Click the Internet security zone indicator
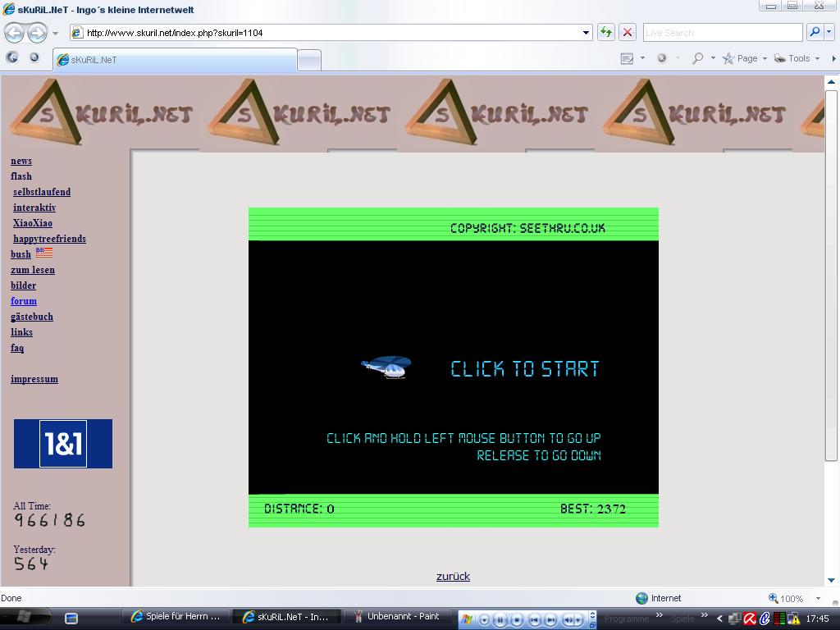This screenshot has height=630, width=840. pyautogui.click(x=659, y=598)
